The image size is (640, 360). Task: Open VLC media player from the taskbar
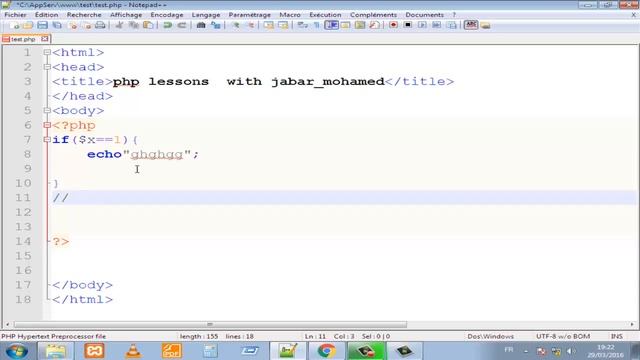pos(133,351)
